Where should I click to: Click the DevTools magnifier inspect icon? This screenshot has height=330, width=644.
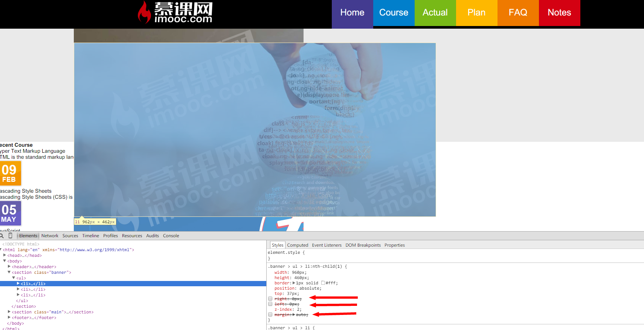[x=2, y=236]
